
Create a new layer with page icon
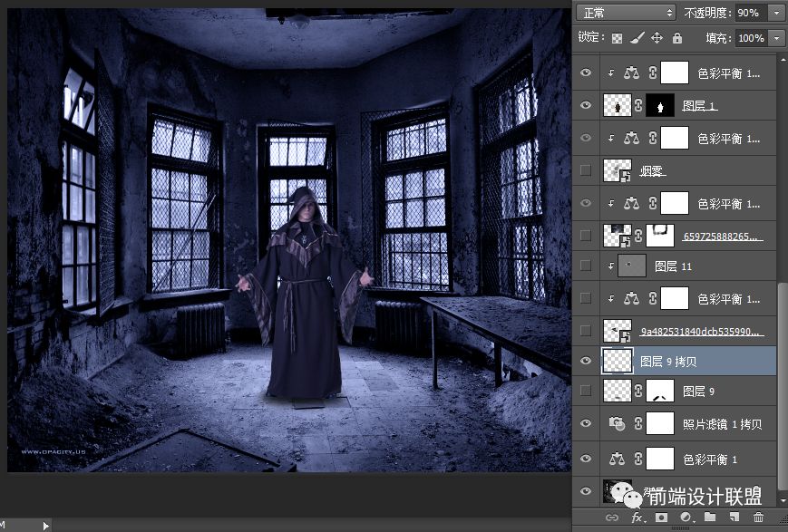pyautogui.click(x=734, y=517)
